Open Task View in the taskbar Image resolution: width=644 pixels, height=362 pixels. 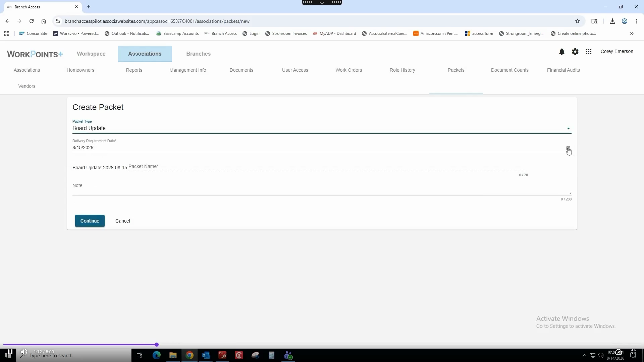tap(140, 355)
